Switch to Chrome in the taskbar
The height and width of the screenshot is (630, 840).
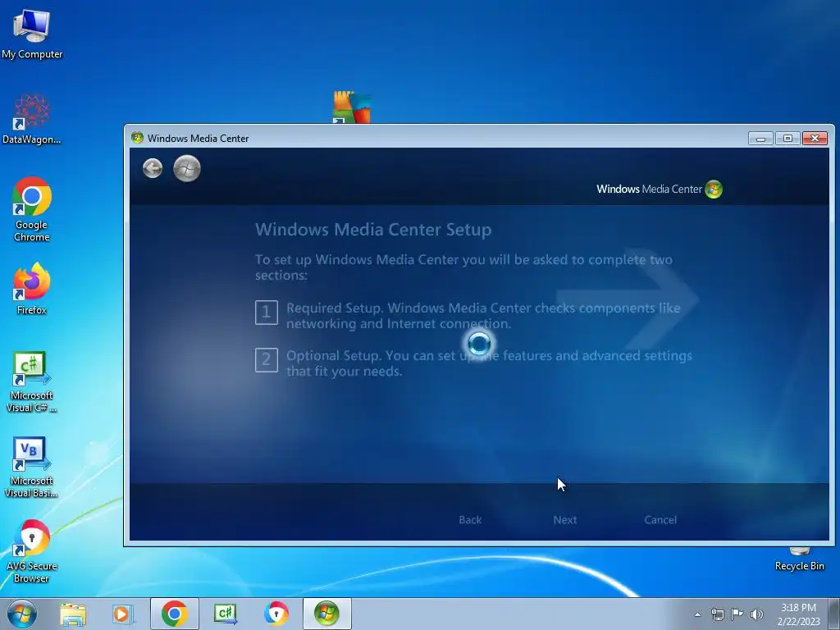(x=174, y=614)
